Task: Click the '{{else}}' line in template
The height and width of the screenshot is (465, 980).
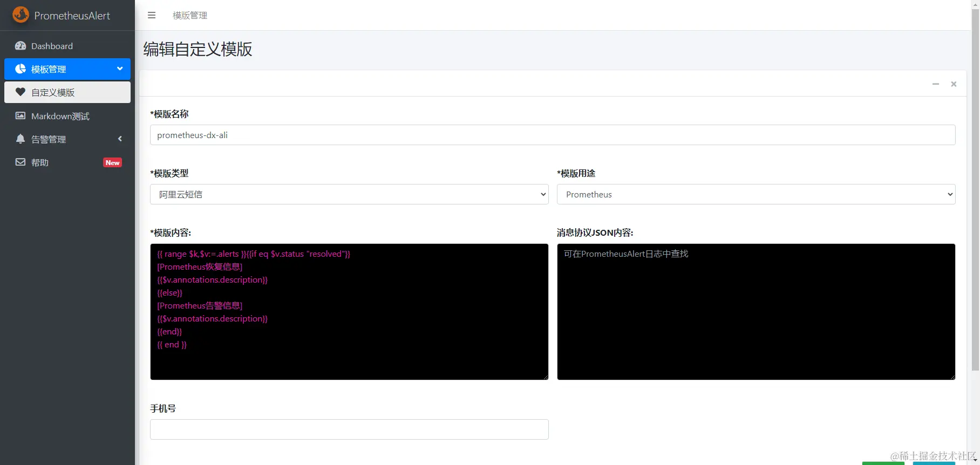Action: (x=170, y=293)
